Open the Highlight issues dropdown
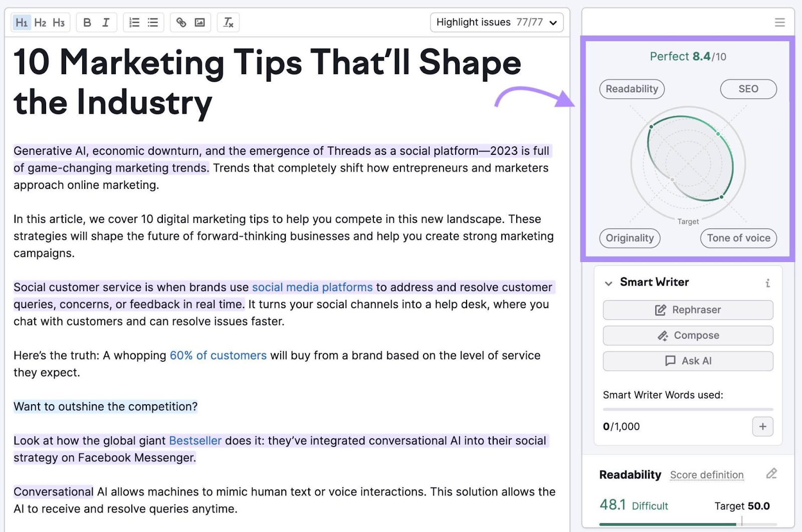The image size is (802, 532). click(x=496, y=22)
